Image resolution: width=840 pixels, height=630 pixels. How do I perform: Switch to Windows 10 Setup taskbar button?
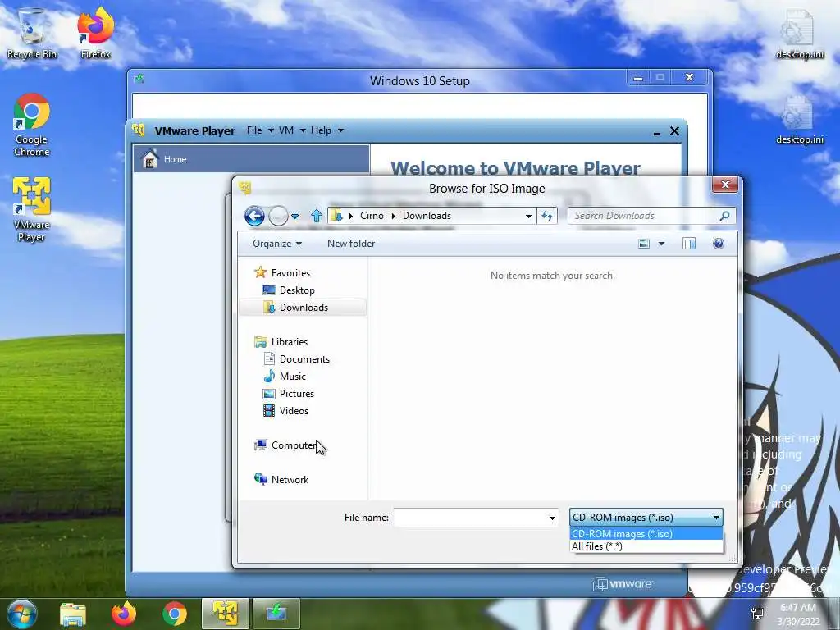coord(276,614)
